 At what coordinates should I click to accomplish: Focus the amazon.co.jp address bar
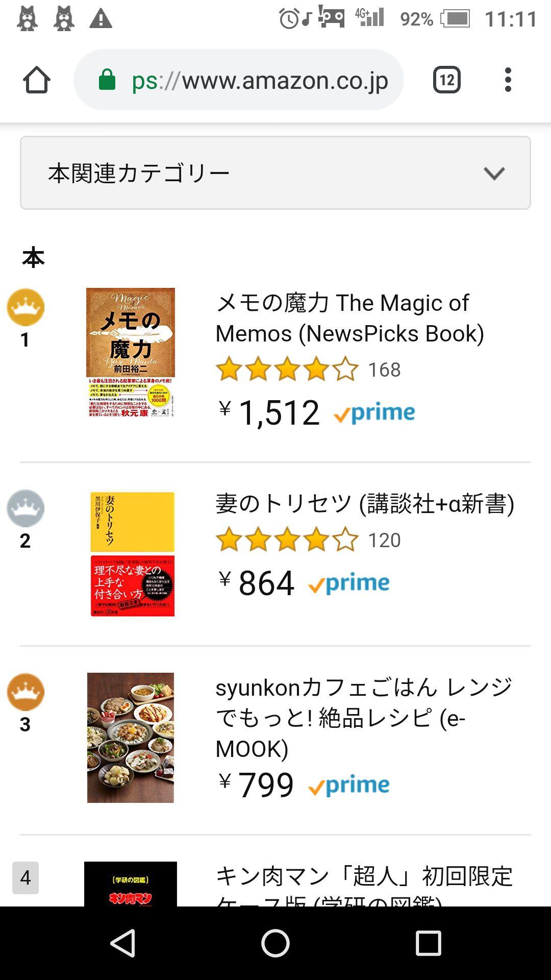pyautogui.click(x=260, y=80)
